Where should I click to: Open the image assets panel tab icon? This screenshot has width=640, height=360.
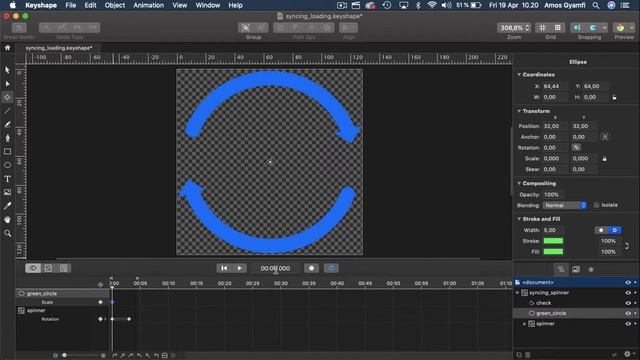pyautogui.click(x=576, y=269)
